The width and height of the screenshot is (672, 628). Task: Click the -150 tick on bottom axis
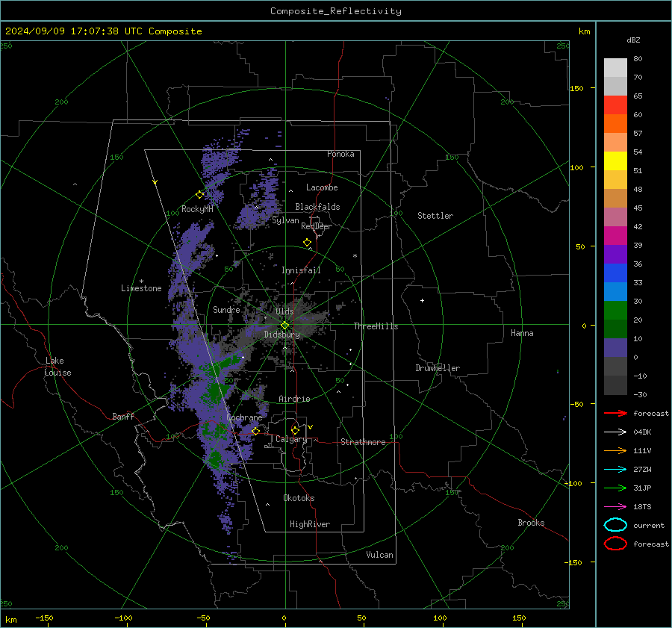(x=44, y=618)
